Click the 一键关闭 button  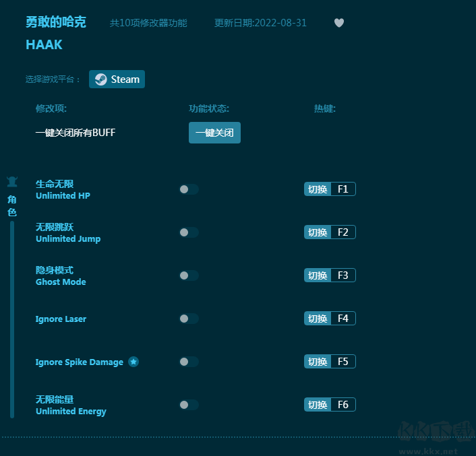tap(214, 133)
